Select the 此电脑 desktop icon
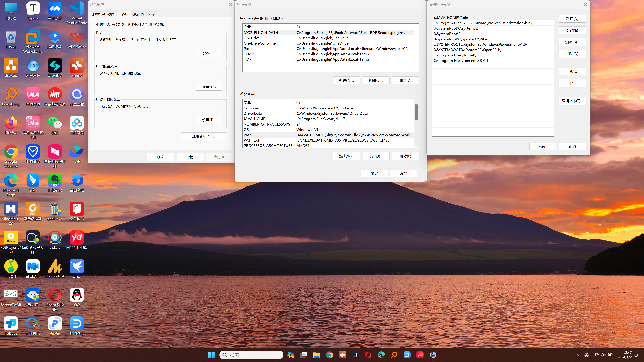The image size is (644, 362). point(11,11)
